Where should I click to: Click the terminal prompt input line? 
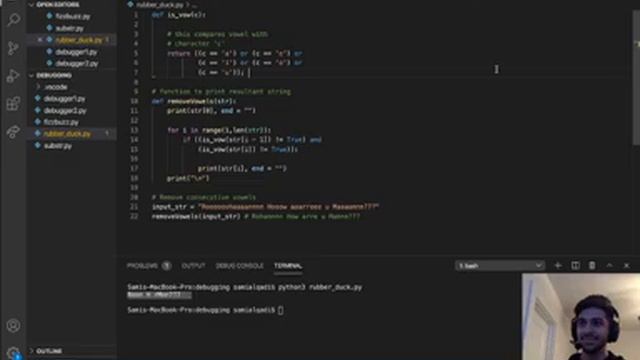(x=205, y=310)
